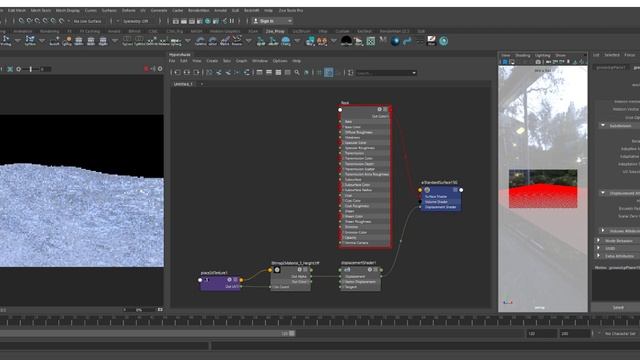Click the black dome shelf icon
Viewport: 640px width, 360px height.
coord(346,41)
